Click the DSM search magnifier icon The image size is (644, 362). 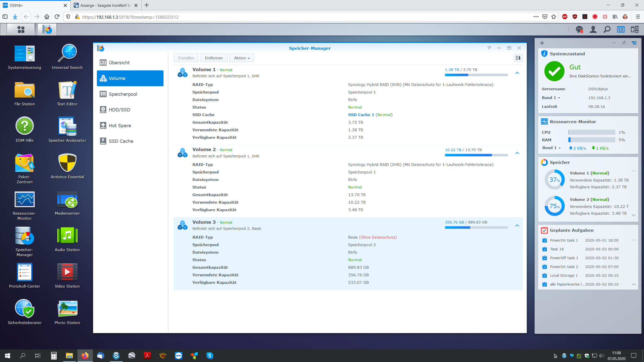point(607,30)
